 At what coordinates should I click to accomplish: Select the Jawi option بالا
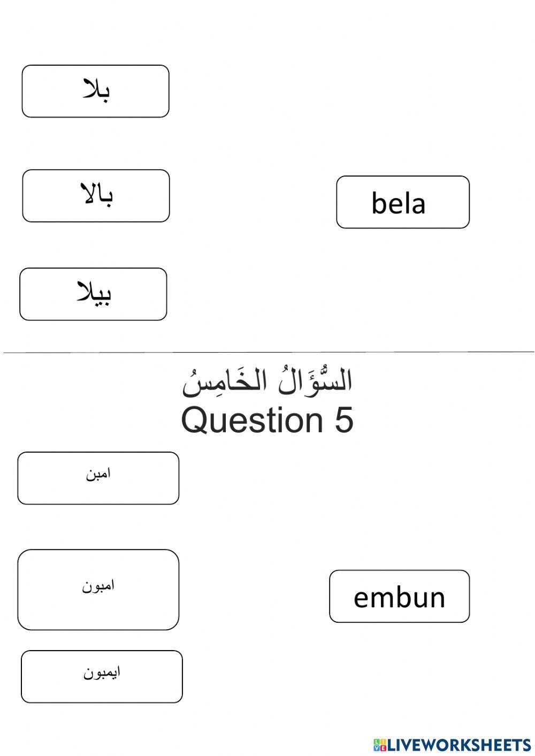[x=96, y=196]
